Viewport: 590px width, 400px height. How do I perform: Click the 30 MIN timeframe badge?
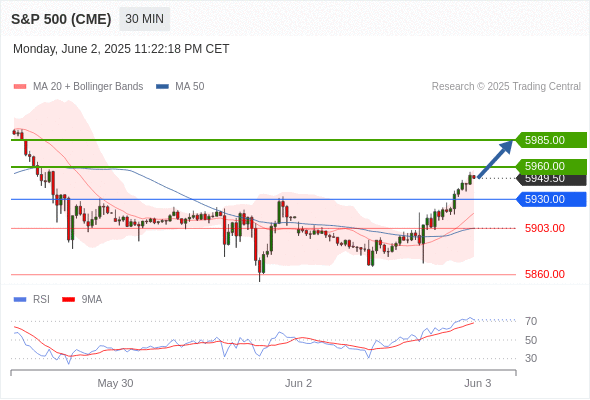[144, 19]
